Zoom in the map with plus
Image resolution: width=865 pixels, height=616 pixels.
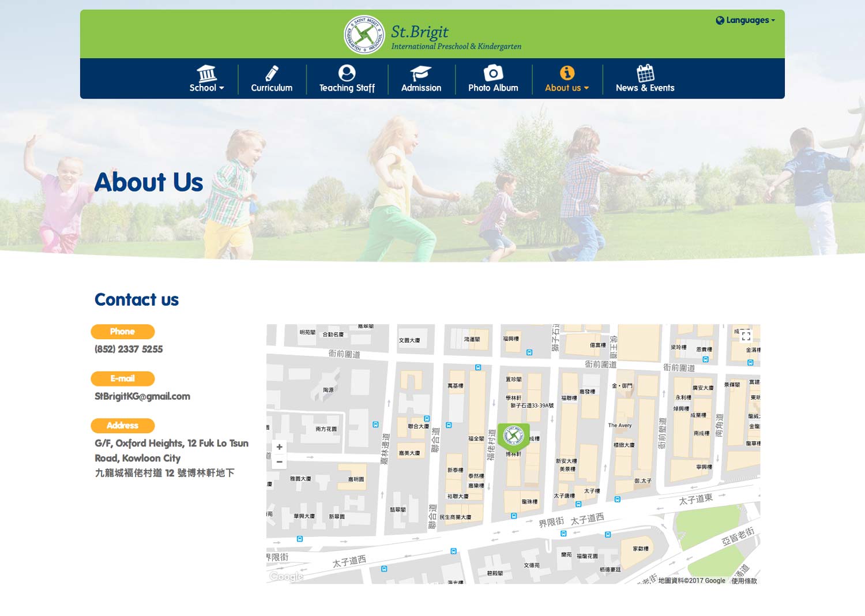click(x=280, y=447)
